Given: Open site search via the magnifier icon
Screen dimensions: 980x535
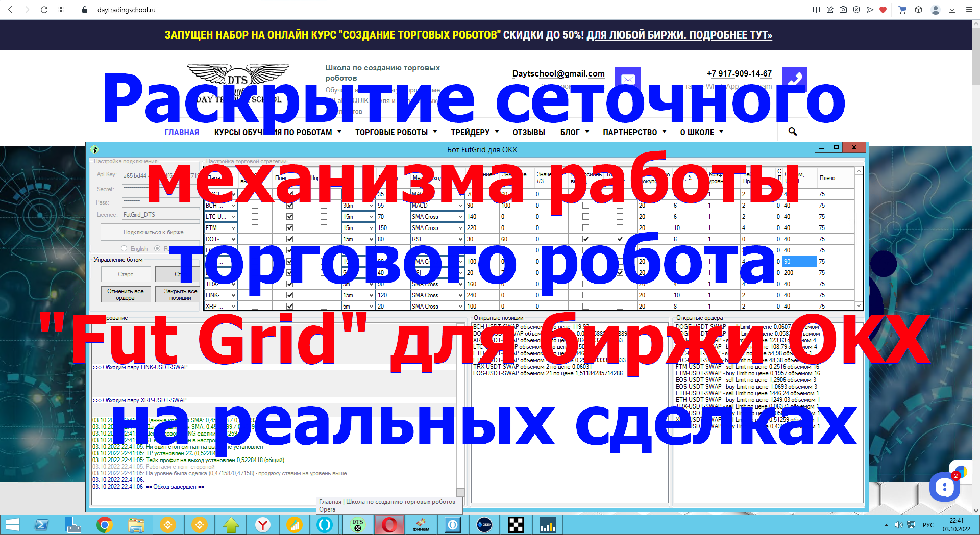Looking at the screenshot, I should coord(792,132).
